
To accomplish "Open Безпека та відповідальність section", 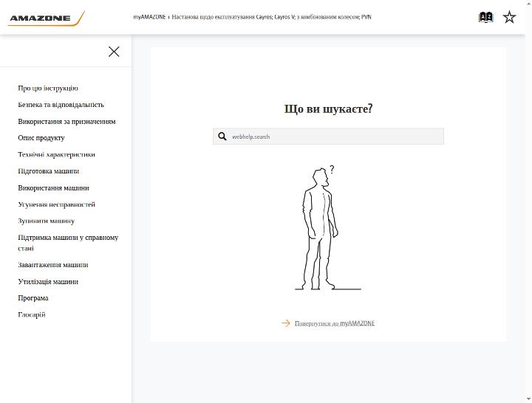I will [61, 105].
